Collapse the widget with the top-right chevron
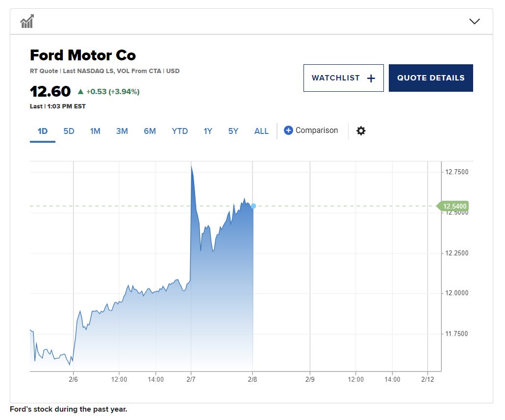The height and width of the screenshot is (420, 505). tap(474, 22)
